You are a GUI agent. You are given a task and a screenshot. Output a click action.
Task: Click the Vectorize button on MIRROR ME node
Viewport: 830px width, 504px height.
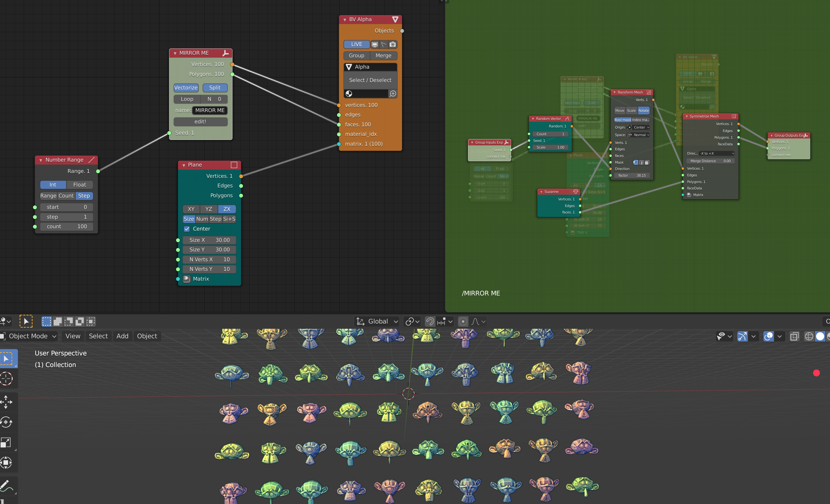186,87
